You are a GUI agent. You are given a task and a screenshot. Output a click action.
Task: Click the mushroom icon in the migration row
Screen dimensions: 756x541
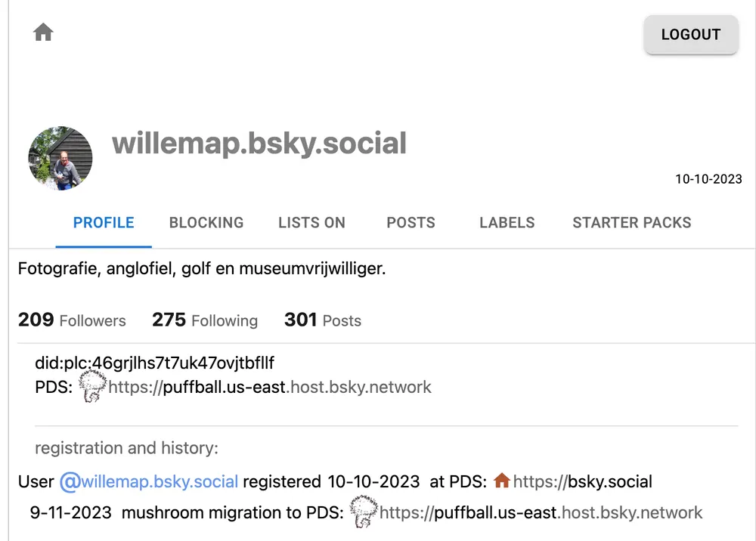tap(364, 512)
